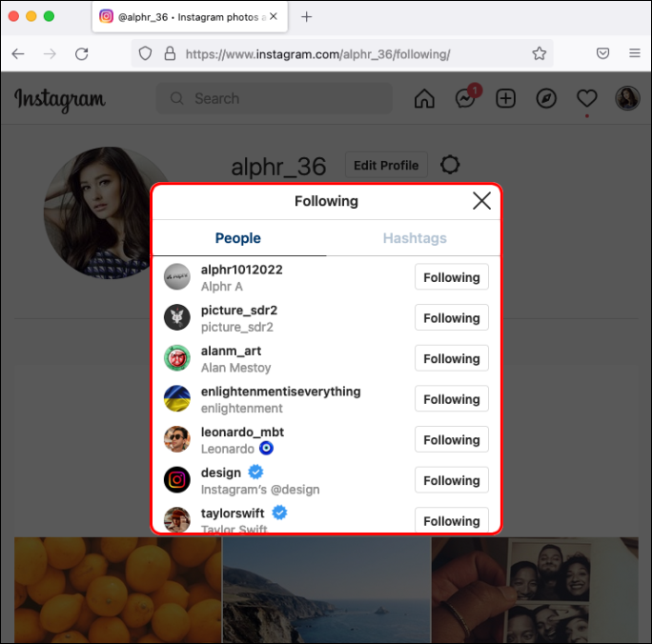Open activity feed heart icon

pos(586,99)
